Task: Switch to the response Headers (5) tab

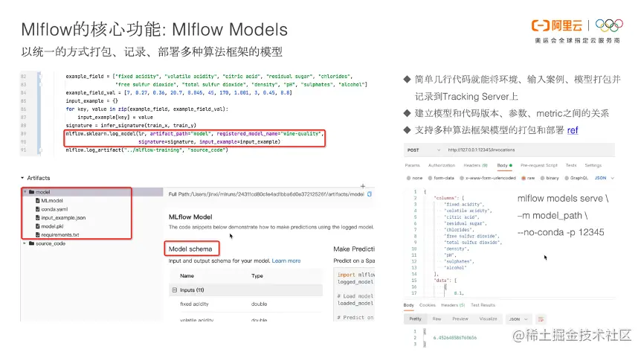Action: 453,305
